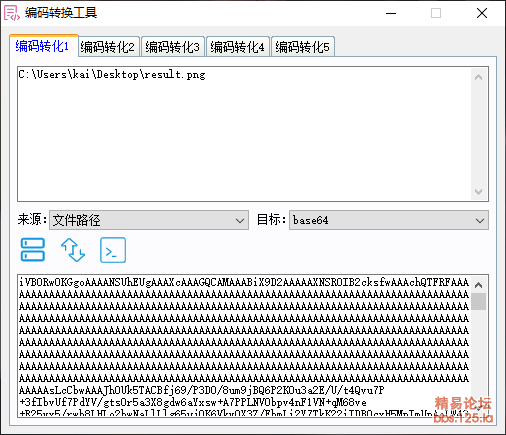Click the command prompt run icon
The image size is (506, 435).
click(113, 250)
